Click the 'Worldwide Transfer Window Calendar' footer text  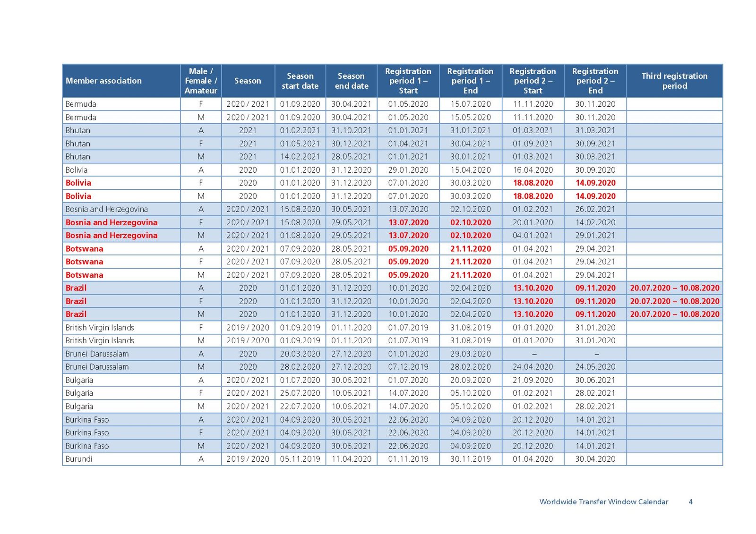point(604,502)
